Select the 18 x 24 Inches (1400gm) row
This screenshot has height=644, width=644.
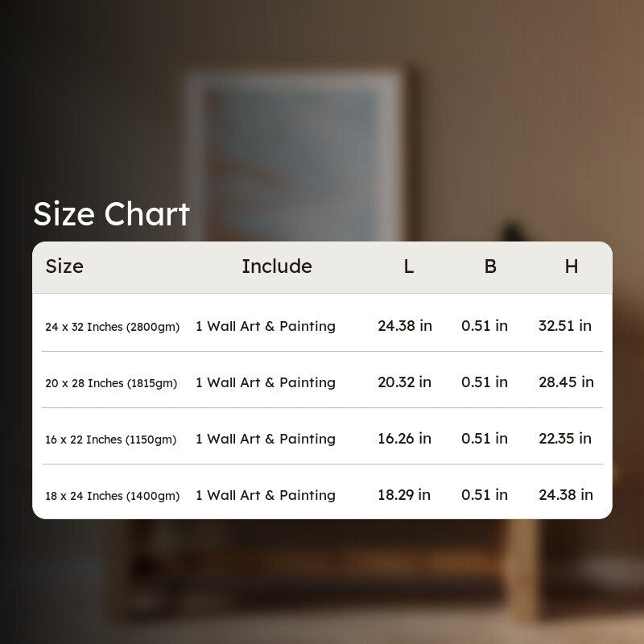pyautogui.click(x=322, y=492)
